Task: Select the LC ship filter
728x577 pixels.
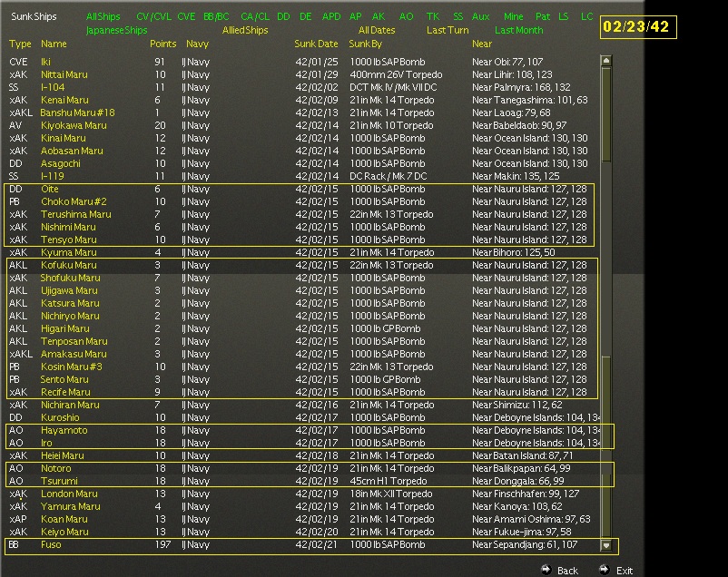Action: (587, 16)
